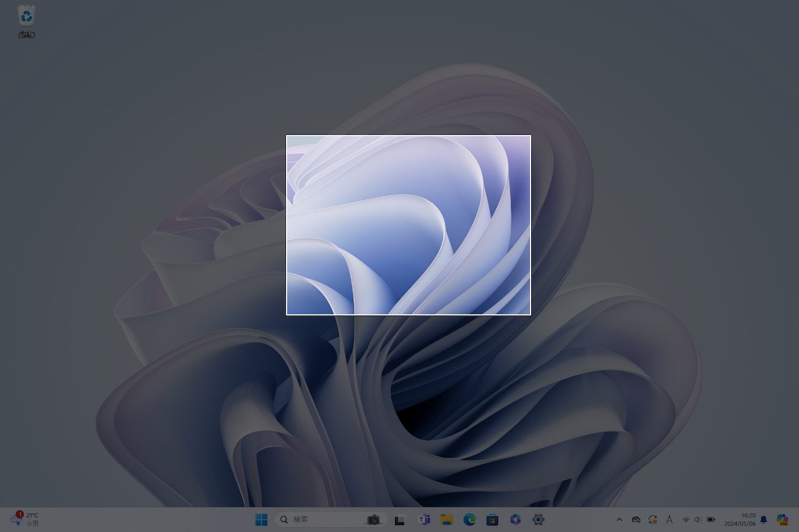This screenshot has width=799, height=532.
Task: Switch input mode via the A indicator
Action: 669,520
